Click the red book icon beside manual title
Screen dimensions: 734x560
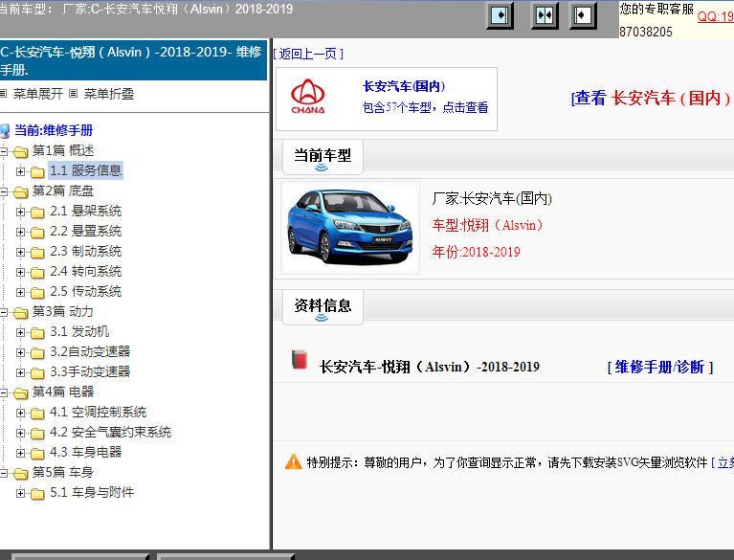pos(300,360)
